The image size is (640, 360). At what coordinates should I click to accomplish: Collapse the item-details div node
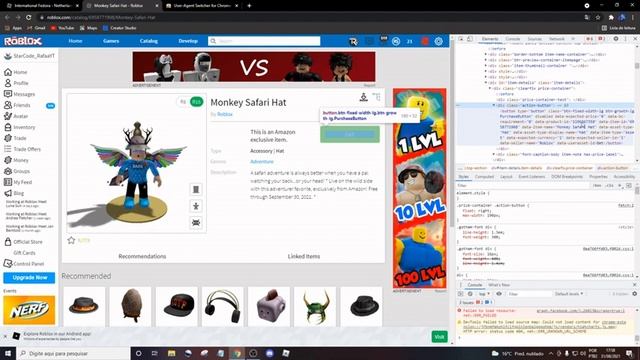click(x=486, y=82)
